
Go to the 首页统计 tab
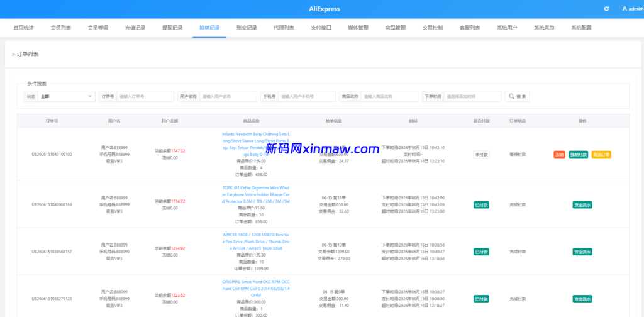click(x=23, y=28)
